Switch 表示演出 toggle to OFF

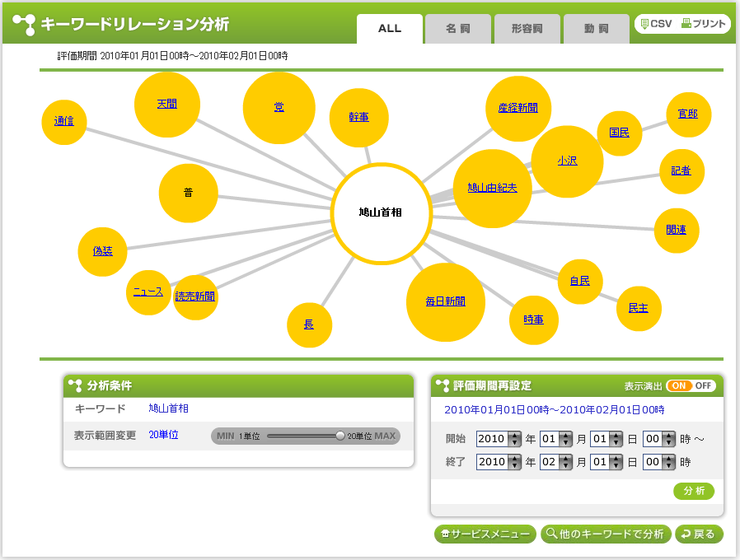[x=704, y=385]
